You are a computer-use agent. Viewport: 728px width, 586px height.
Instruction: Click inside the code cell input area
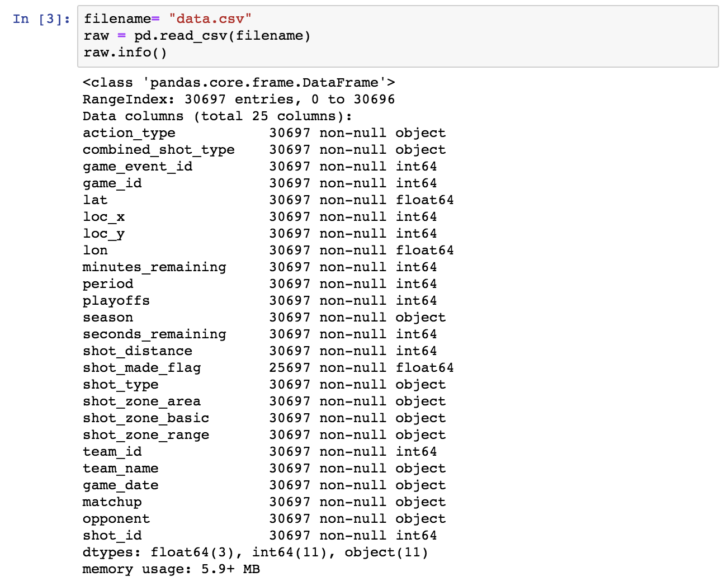[x=447, y=36]
